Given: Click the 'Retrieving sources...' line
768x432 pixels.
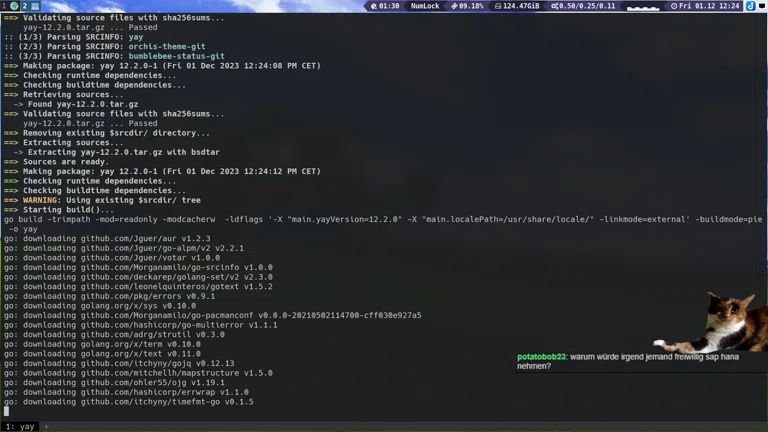Looking at the screenshot, I should pyautogui.click(x=64, y=95).
